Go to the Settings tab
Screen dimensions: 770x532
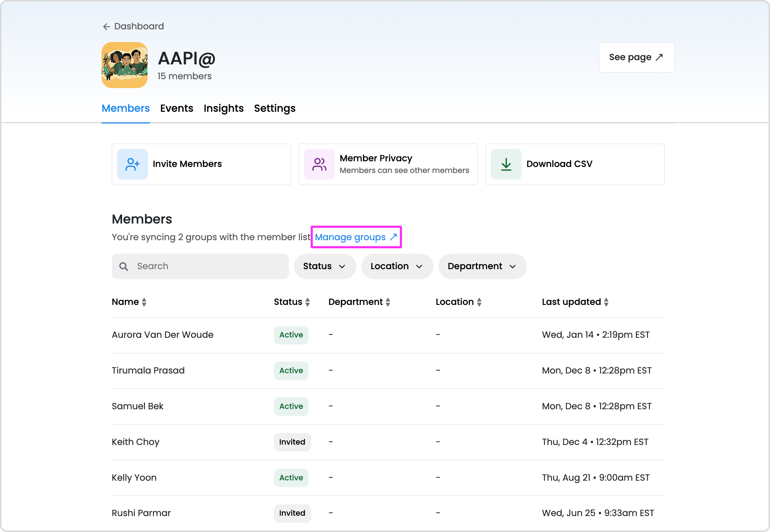tap(275, 108)
